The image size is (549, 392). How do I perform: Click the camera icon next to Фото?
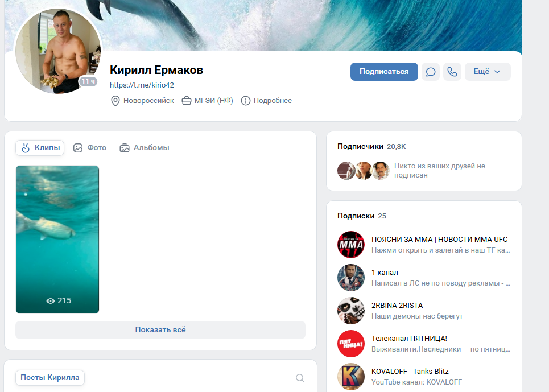(78, 147)
